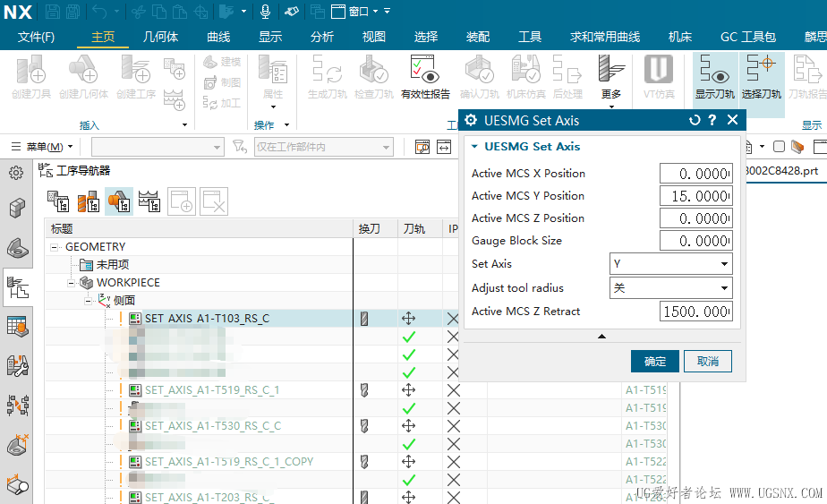The image size is (827, 504).
Task: Switch to the 几何体 tab
Action: (161, 37)
